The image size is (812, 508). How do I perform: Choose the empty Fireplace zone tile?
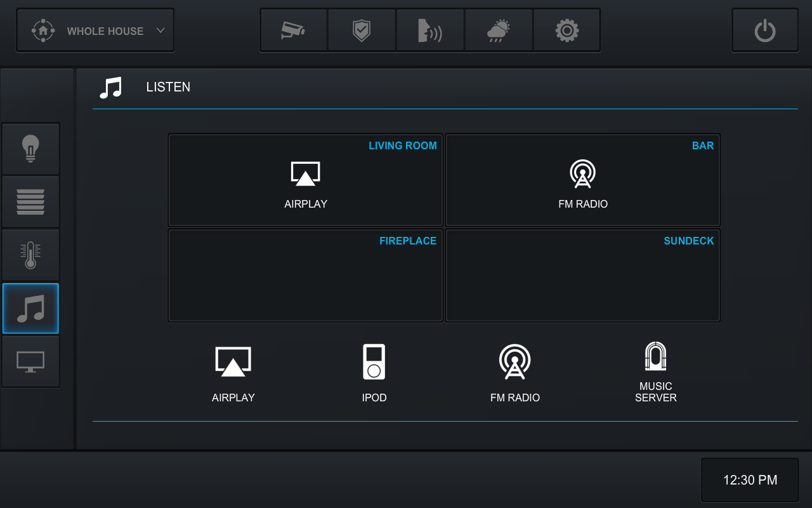pos(305,276)
